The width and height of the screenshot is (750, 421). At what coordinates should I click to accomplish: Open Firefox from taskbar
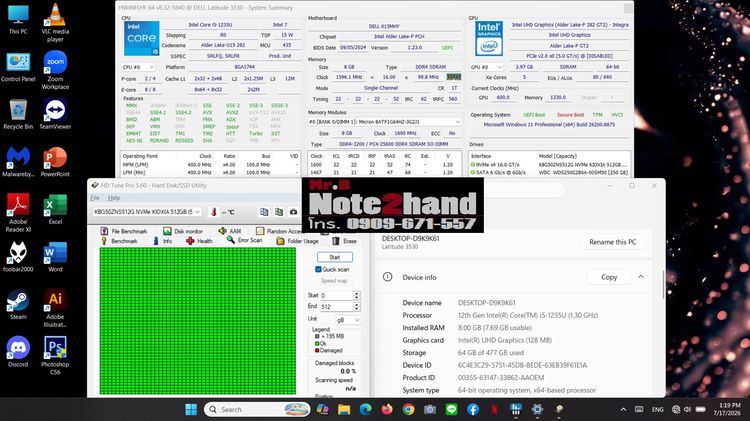coord(387,410)
